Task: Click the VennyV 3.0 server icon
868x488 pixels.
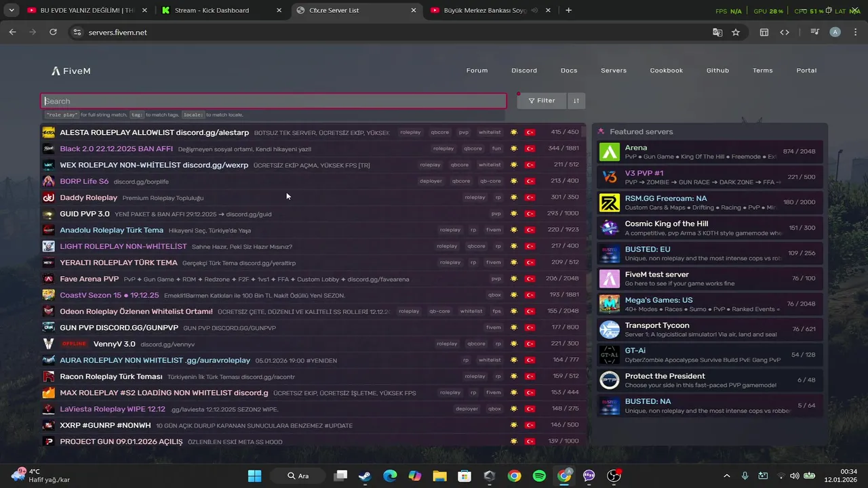Action: (49, 344)
